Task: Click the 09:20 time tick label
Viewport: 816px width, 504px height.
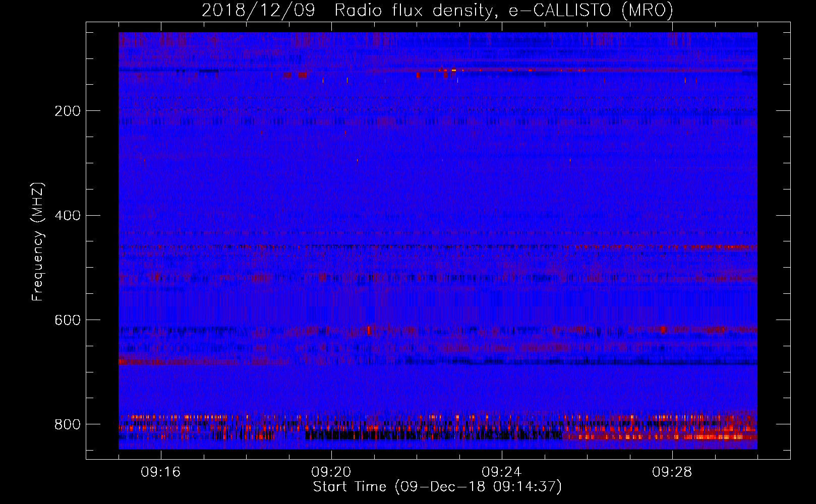Action: (x=331, y=472)
